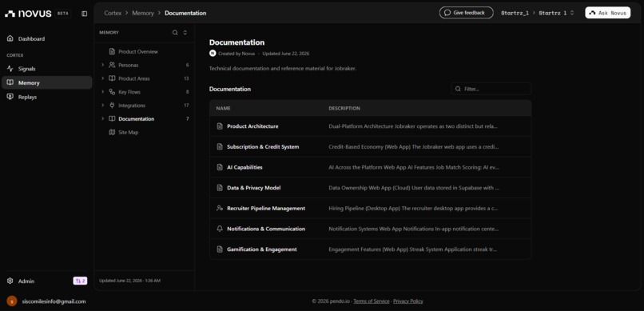644x311 pixels.
Task: Click the Admin gear icon
Action: 10,281
